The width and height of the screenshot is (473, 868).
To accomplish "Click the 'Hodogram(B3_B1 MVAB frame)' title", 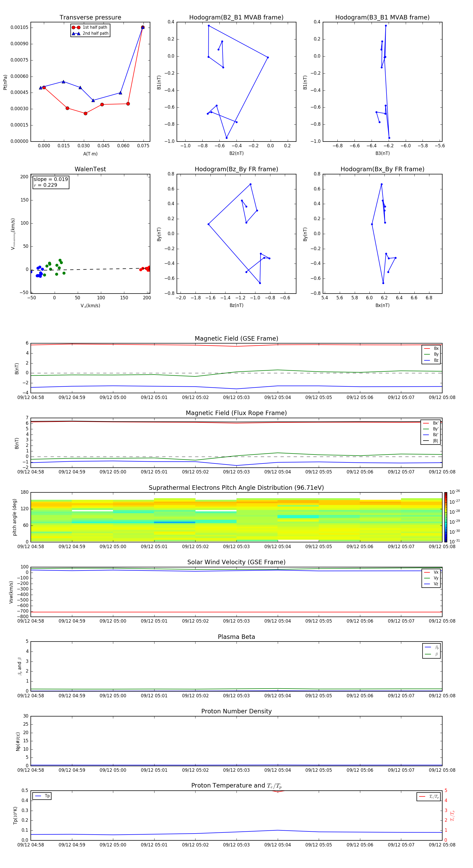I will click(x=382, y=17).
